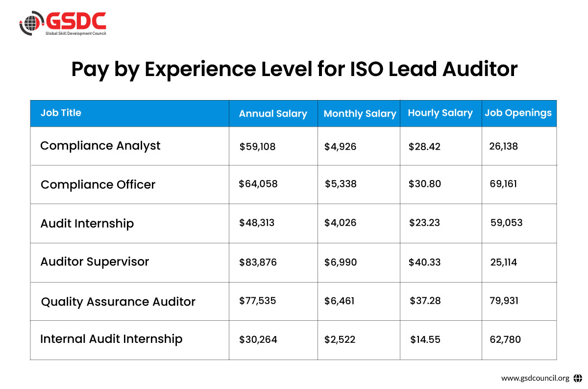The width and height of the screenshot is (588, 389).
Task: Click the Monthly Salary column header
Action: click(x=360, y=114)
